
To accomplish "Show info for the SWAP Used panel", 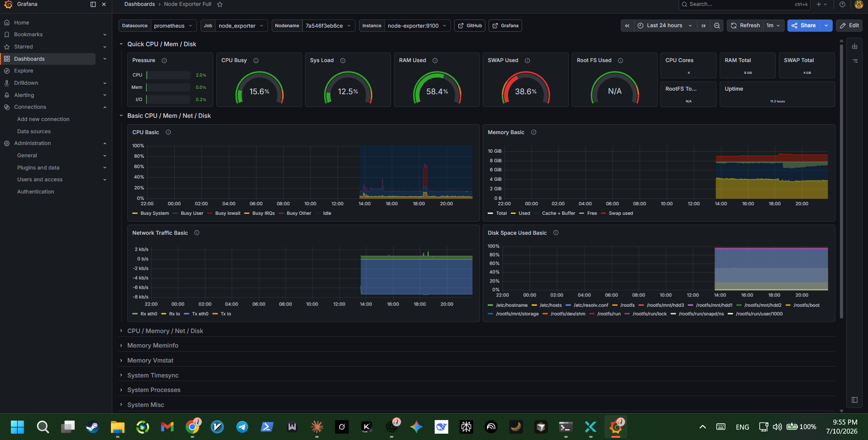I will tap(528, 60).
